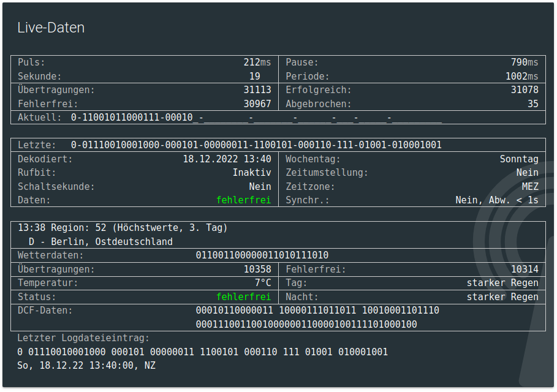Click the Aktuell bit sequence
This screenshot has height=392, width=557.
tap(256, 118)
